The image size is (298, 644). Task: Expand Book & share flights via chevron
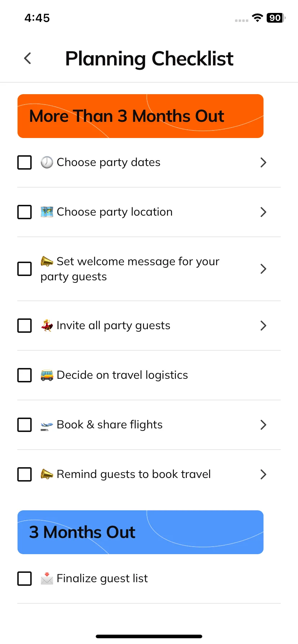coord(263,425)
